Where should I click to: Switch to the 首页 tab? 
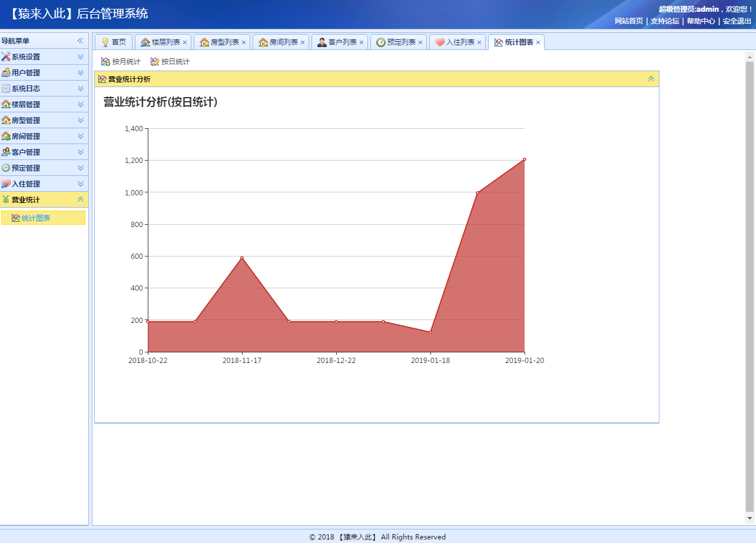click(114, 42)
